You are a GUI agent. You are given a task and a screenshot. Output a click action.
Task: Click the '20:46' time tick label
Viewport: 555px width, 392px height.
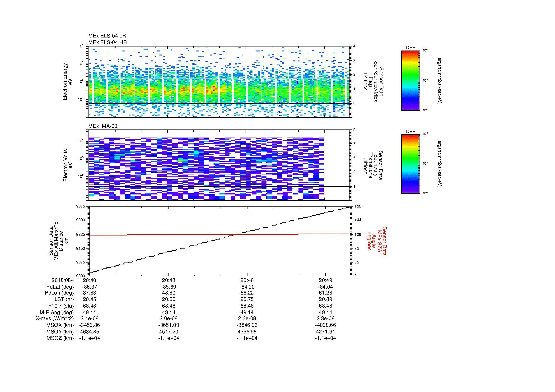coord(247,280)
